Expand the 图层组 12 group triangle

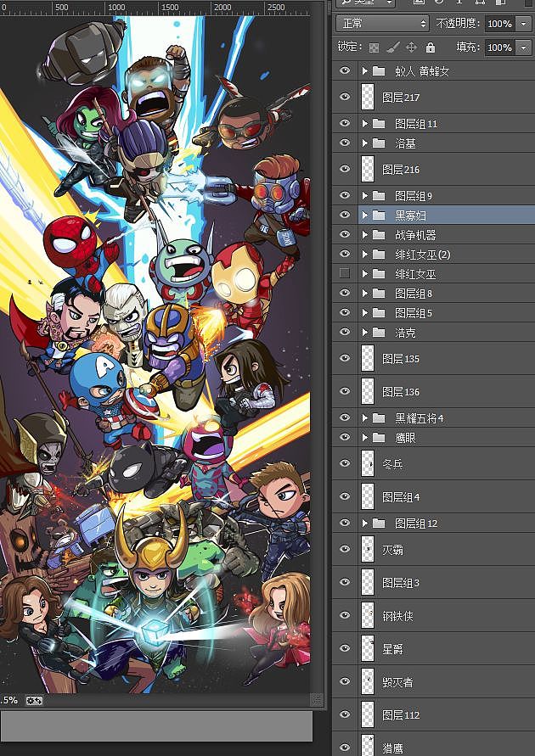point(365,523)
